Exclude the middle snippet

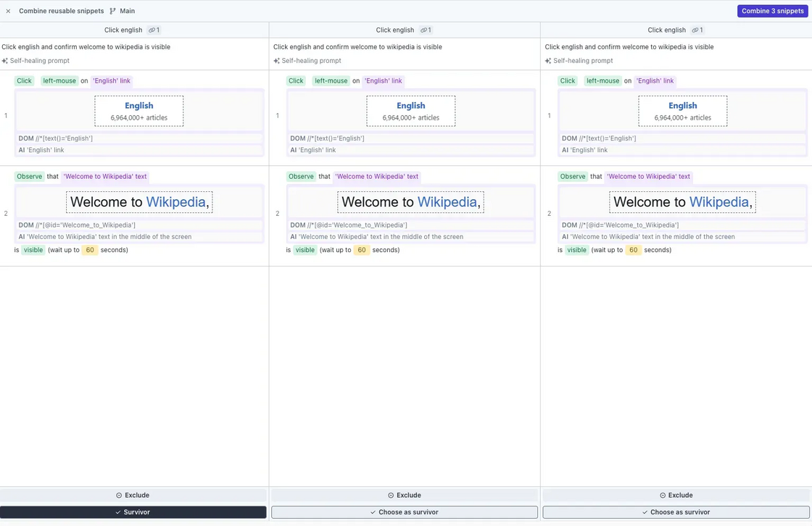point(405,496)
